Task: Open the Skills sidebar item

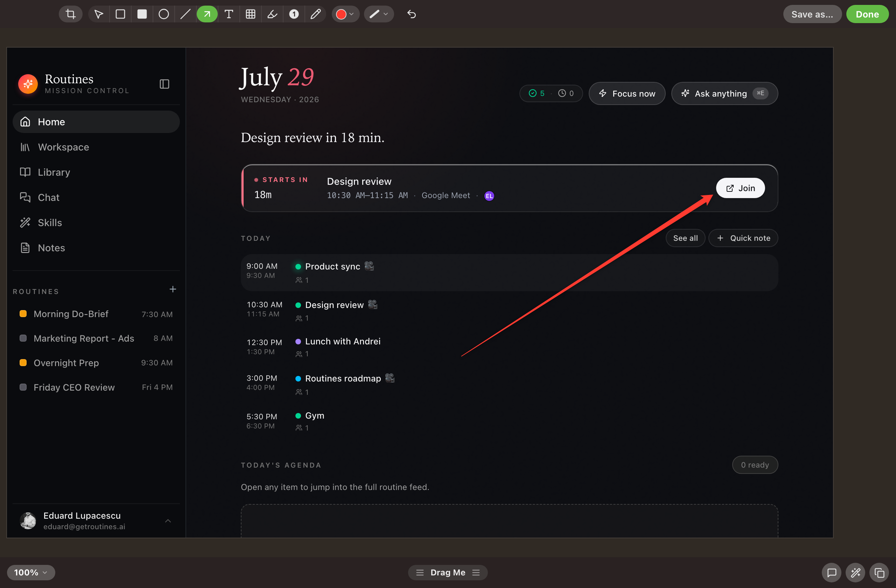Action: tap(96, 223)
